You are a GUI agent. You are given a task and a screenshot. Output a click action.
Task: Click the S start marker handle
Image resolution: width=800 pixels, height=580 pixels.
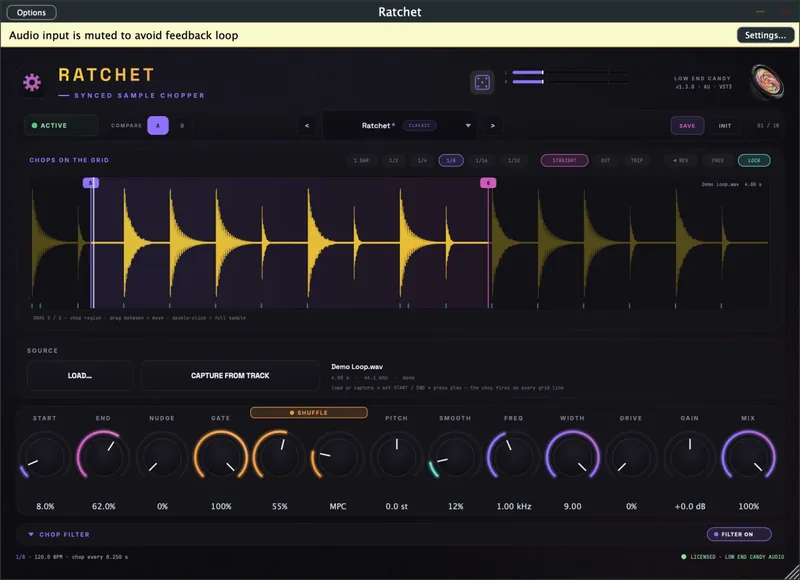click(91, 183)
